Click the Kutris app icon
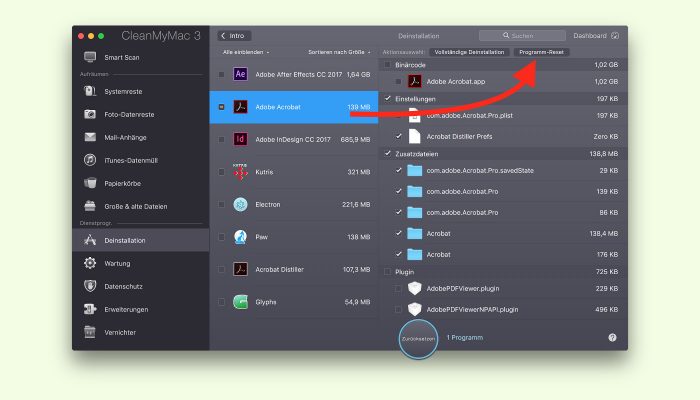This screenshot has width=700, height=400. (x=240, y=172)
